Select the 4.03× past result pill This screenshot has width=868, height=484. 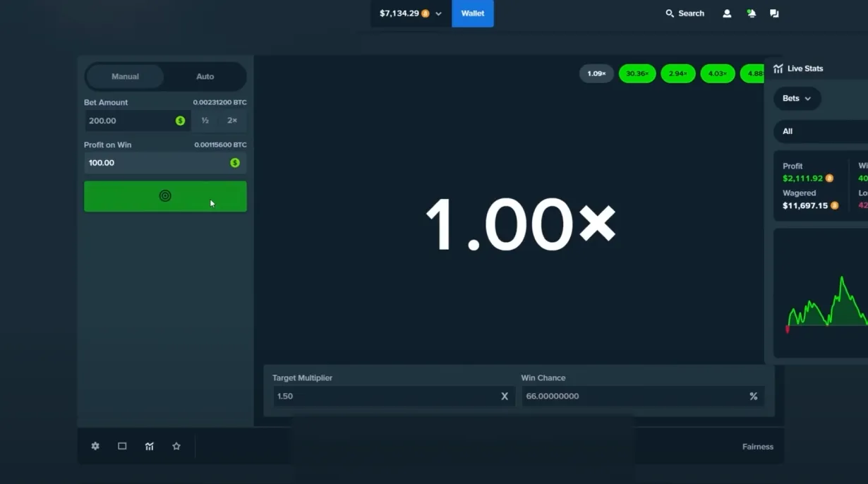[718, 73]
